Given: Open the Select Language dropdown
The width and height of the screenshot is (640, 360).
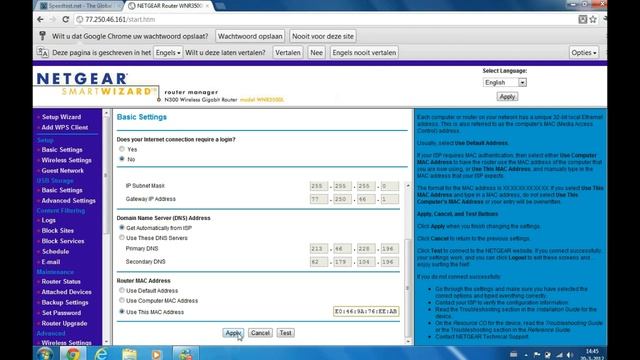Looking at the screenshot, I should point(505,82).
